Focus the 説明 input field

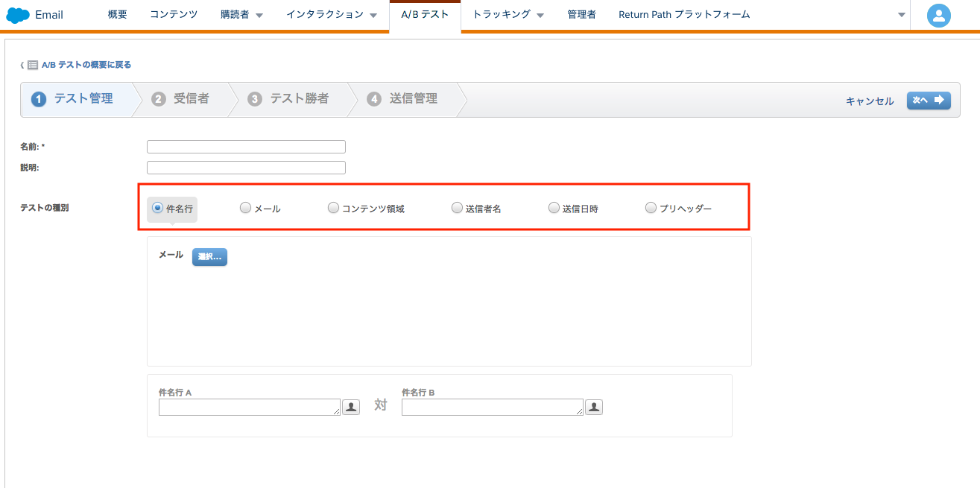(246, 168)
